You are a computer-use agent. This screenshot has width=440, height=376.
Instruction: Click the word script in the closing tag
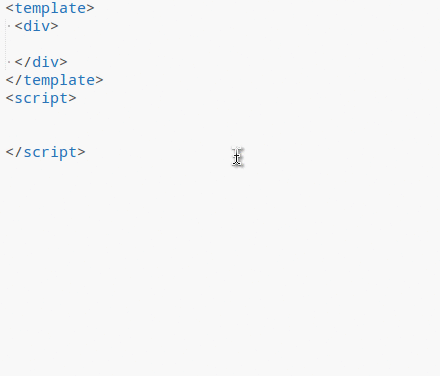click(x=50, y=152)
